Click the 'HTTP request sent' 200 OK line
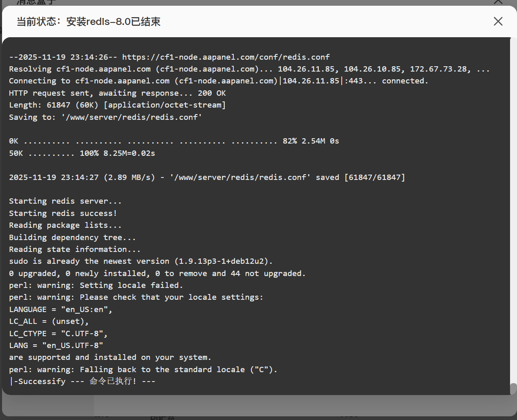 coord(117,93)
